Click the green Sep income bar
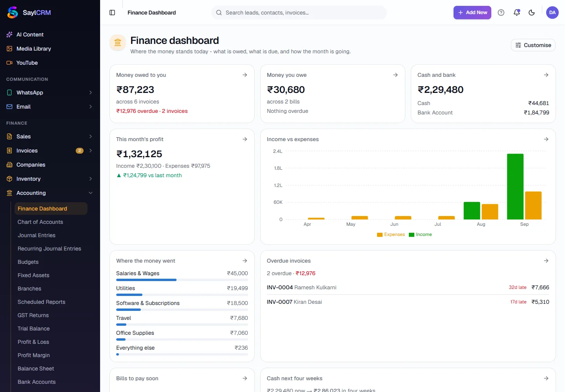565x392 pixels. point(515,187)
